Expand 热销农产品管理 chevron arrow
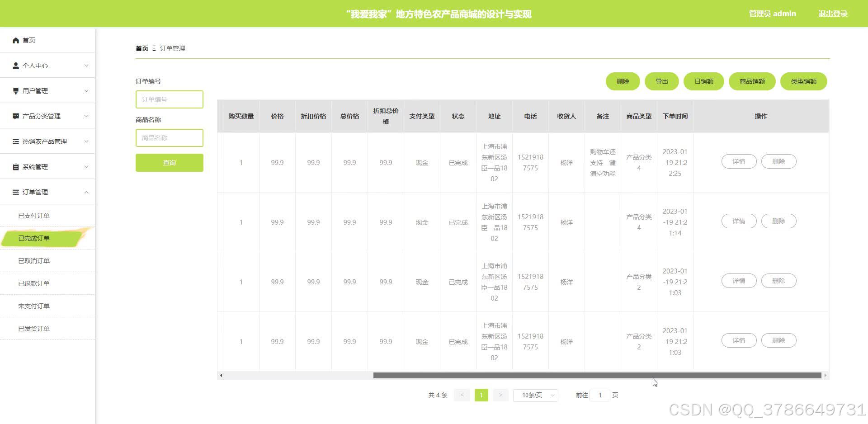Image resolution: width=868 pixels, height=424 pixels. [x=86, y=141]
